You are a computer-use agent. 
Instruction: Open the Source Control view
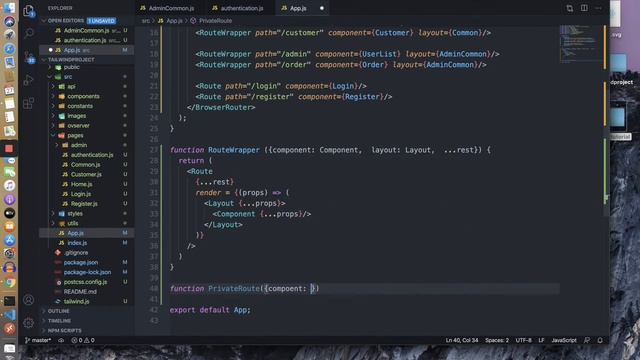pos(29,57)
